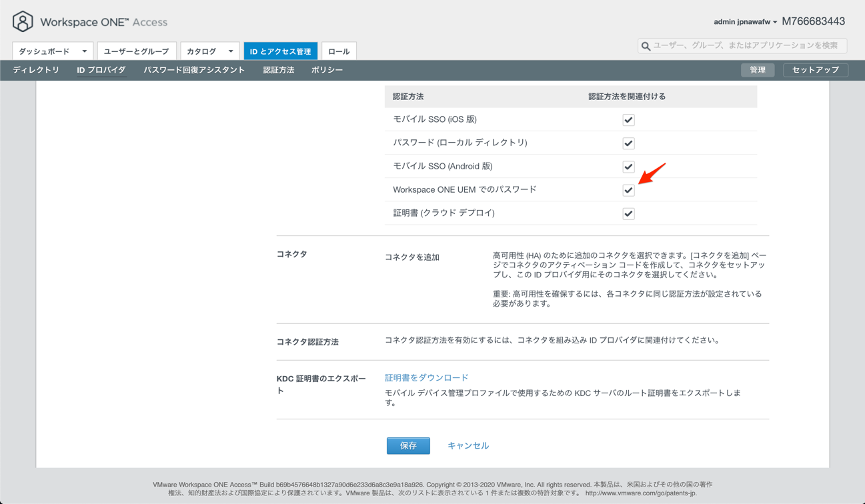Toggle 証明書 (クラウド デプロイ) checkbox

click(x=628, y=213)
